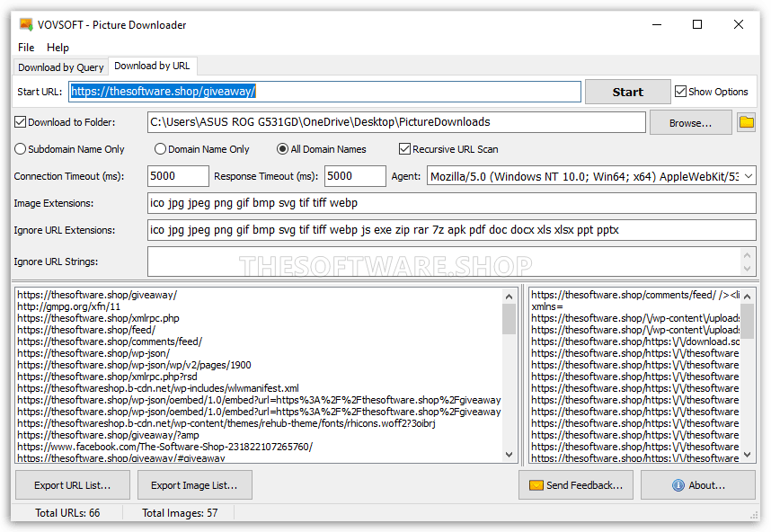The width and height of the screenshot is (771, 532).
Task: Maximize the Picture Downloader window
Action: (x=697, y=24)
